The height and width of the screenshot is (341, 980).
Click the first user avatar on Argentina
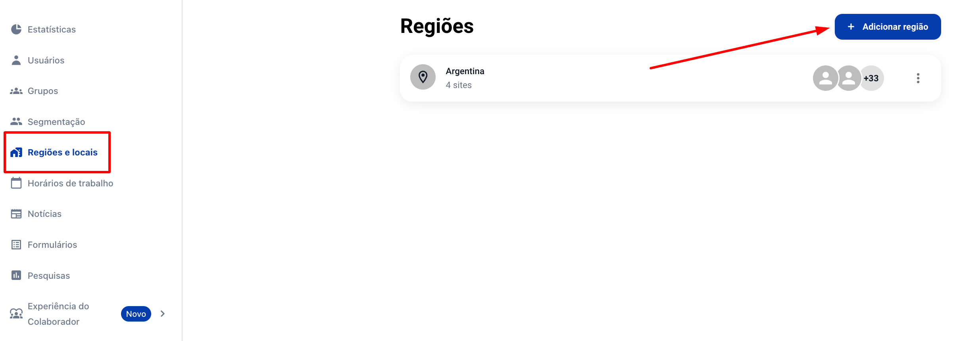coord(826,78)
